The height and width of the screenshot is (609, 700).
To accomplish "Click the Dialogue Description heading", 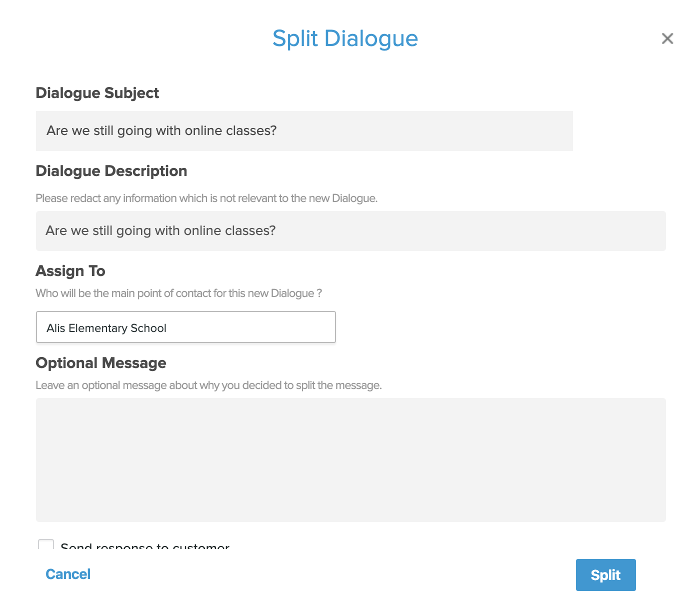I will pos(111,171).
